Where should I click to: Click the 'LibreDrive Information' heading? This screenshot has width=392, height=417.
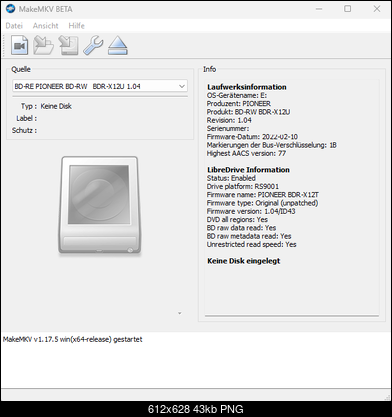coord(248,170)
